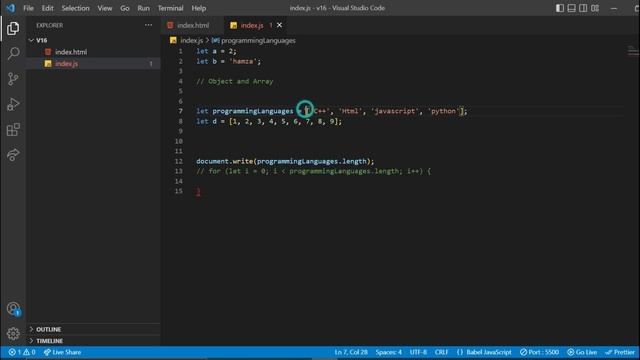Screen dimensions: 640x360
Task: Click the VS Code logo icon
Action: point(10,8)
